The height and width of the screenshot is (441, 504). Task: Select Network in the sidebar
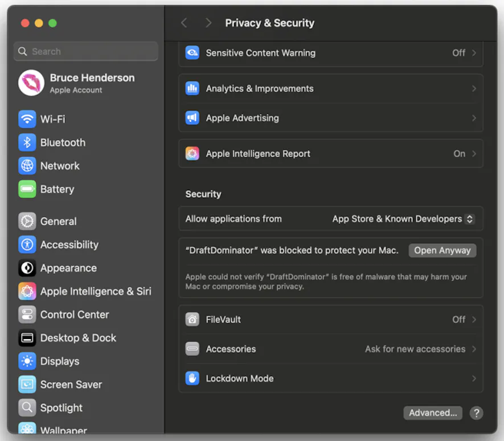(86, 166)
